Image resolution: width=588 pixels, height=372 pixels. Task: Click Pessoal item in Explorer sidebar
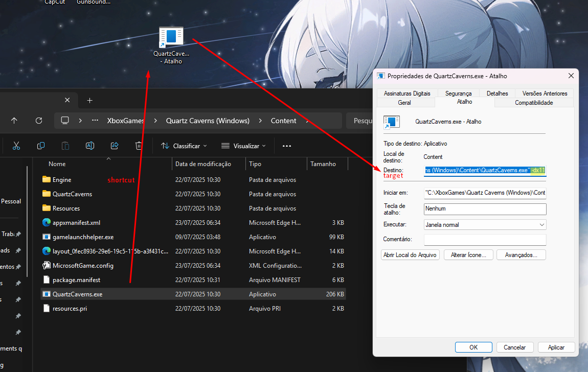[x=11, y=201]
